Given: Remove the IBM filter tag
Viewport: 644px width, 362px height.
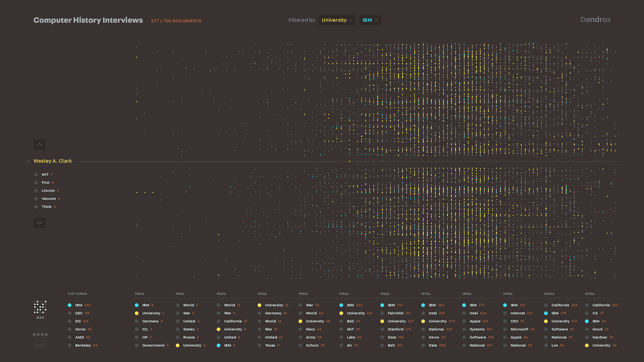Looking at the screenshot, I should 376,20.
